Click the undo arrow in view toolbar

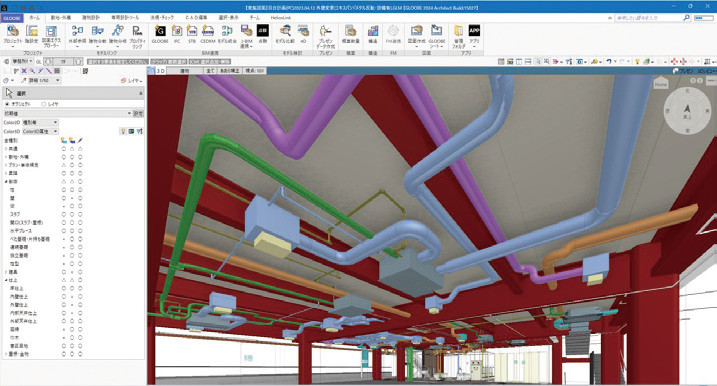click(x=609, y=61)
